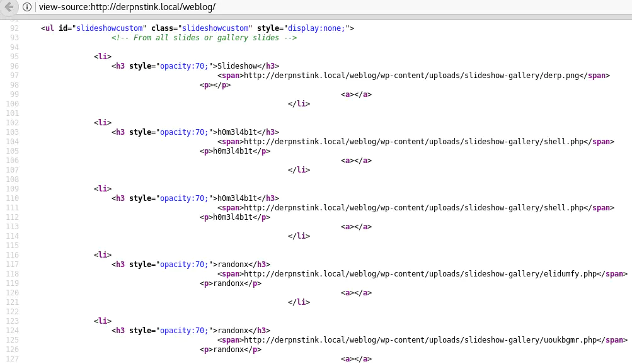Viewport: 632px width, 364px height.
Task: Click the id value "slideshowcustom"
Action: click(x=109, y=28)
